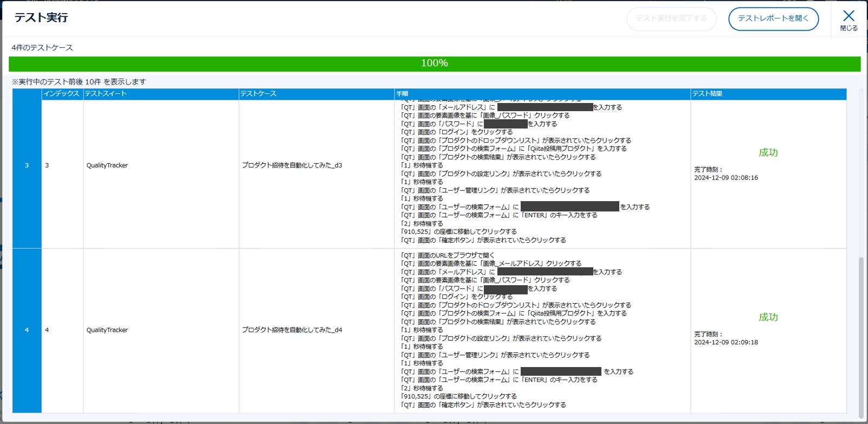Click the テストケース column header
The width and height of the screenshot is (868, 424).
(316, 94)
